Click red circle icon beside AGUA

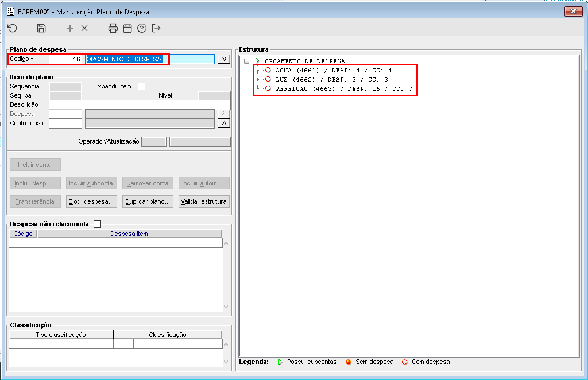[x=268, y=70]
